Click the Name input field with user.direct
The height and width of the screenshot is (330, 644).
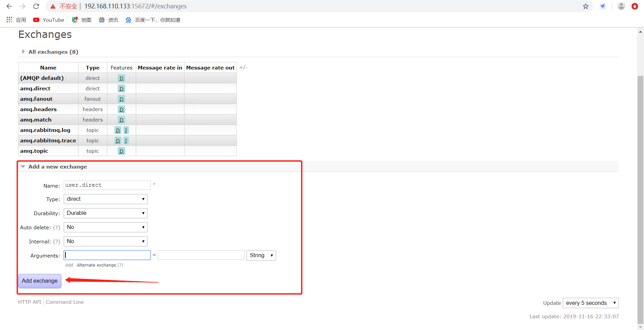(x=107, y=185)
